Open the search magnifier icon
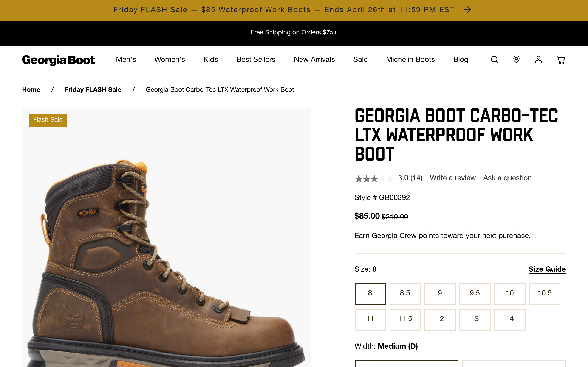Screen dimensions: 588x367 495,60
